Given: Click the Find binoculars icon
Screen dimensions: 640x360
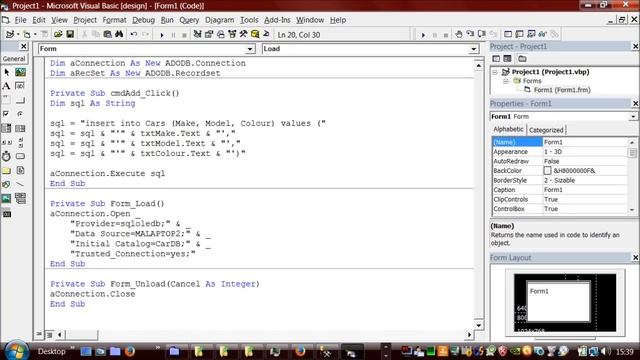Looking at the screenshot, I should pos(119,34).
